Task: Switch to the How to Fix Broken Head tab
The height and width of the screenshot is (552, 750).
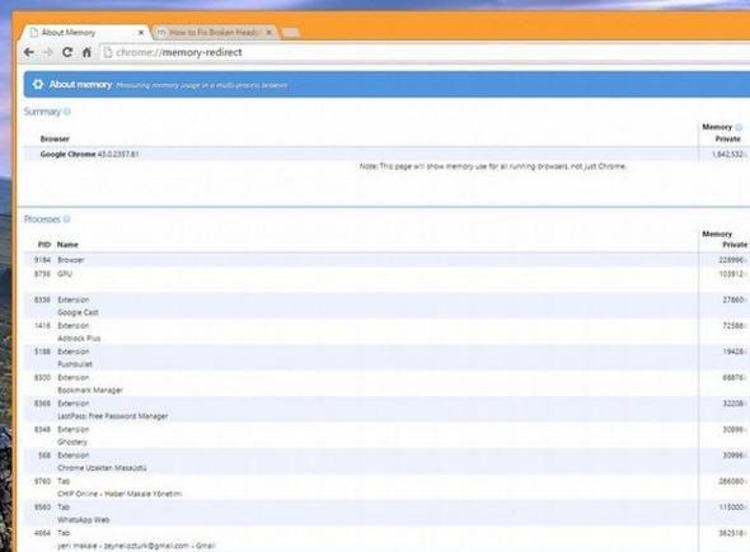Action: [x=213, y=33]
